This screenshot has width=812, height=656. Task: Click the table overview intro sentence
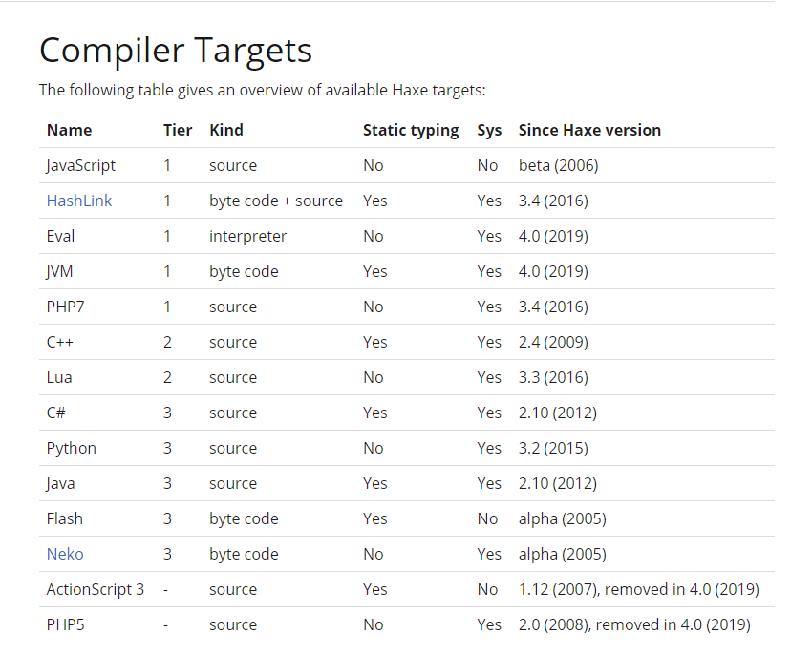[x=263, y=90]
